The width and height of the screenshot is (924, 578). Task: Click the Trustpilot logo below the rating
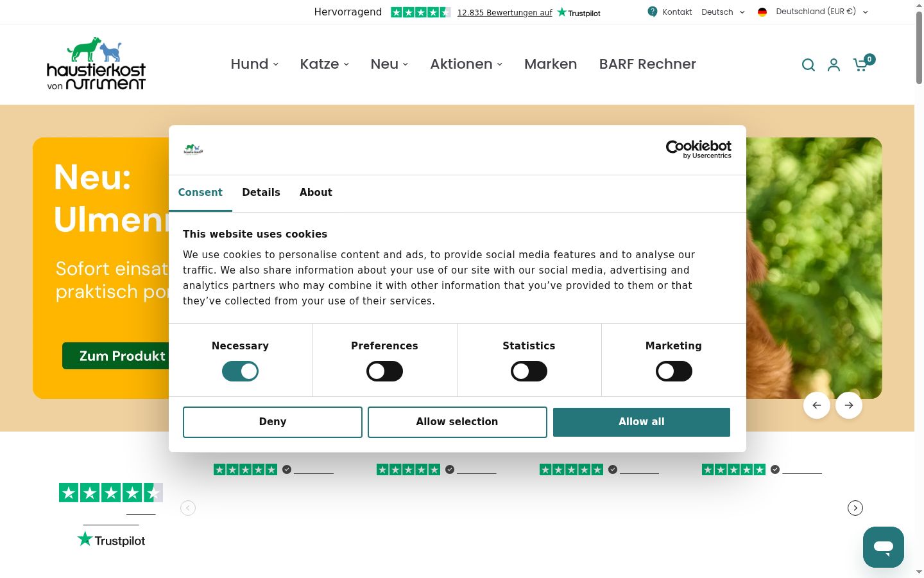tap(111, 540)
